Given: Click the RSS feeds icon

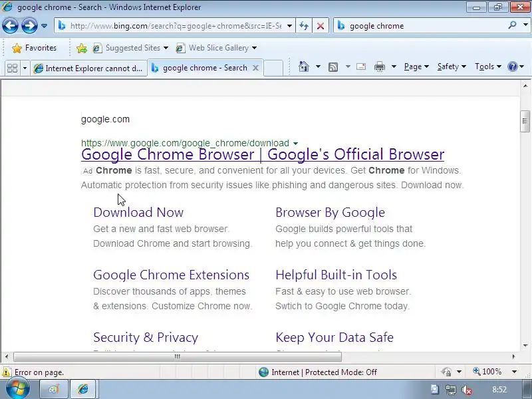Looking at the screenshot, I should click(333, 67).
